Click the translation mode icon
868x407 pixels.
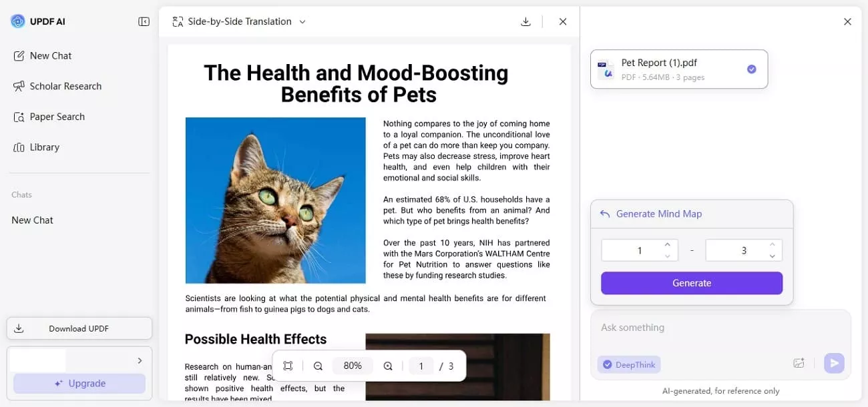pos(178,21)
